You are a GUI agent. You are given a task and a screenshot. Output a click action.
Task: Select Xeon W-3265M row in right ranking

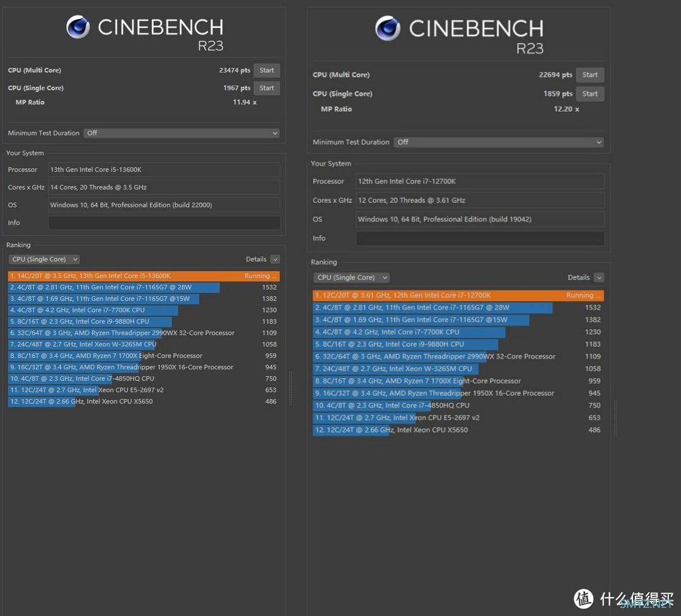click(x=458, y=369)
